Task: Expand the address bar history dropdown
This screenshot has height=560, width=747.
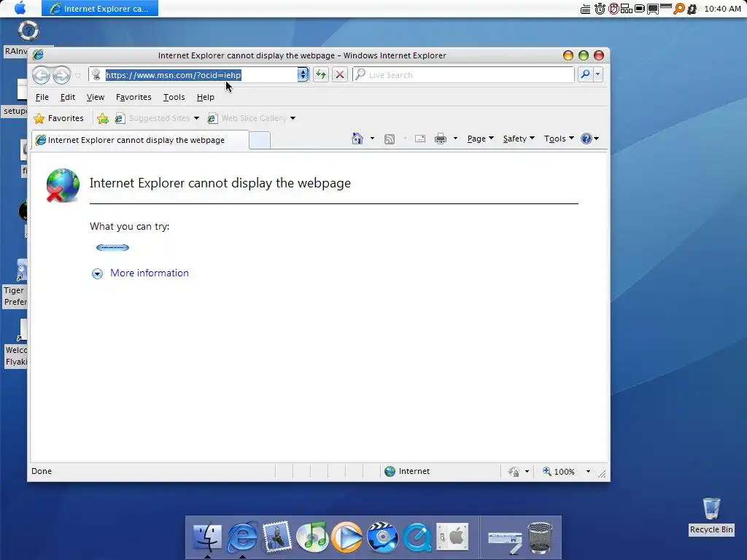Action: pyautogui.click(x=303, y=74)
